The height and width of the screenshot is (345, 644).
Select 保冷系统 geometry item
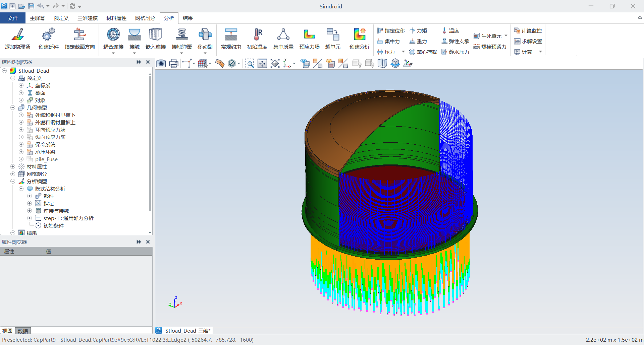[45, 144]
